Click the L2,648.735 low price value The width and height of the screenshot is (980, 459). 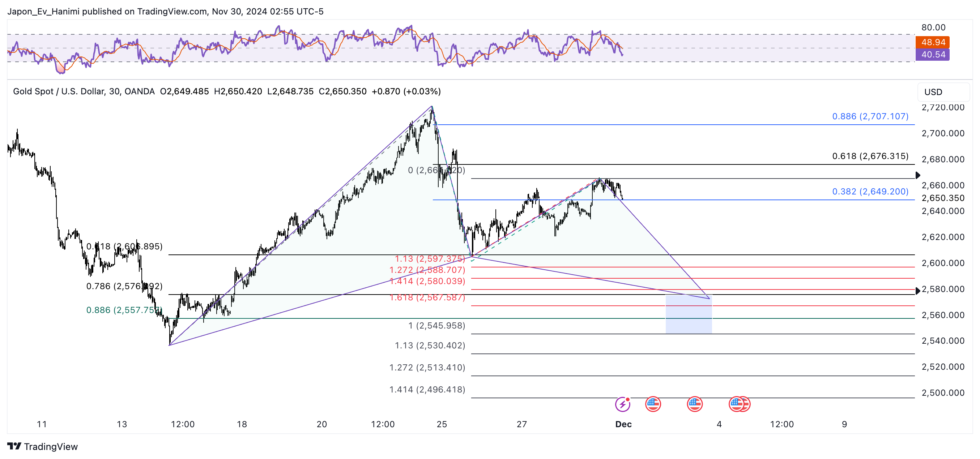point(290,91)
